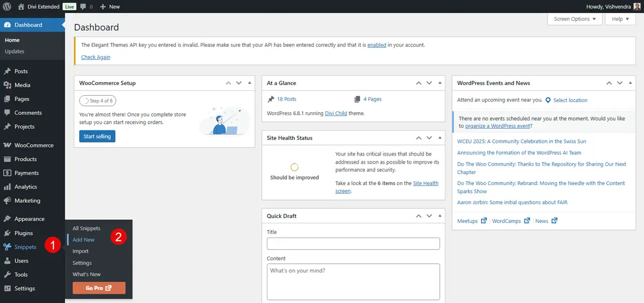644x303 pixels.
Task: Select All Snippets in the flyout menu
Action: (86, 229)
